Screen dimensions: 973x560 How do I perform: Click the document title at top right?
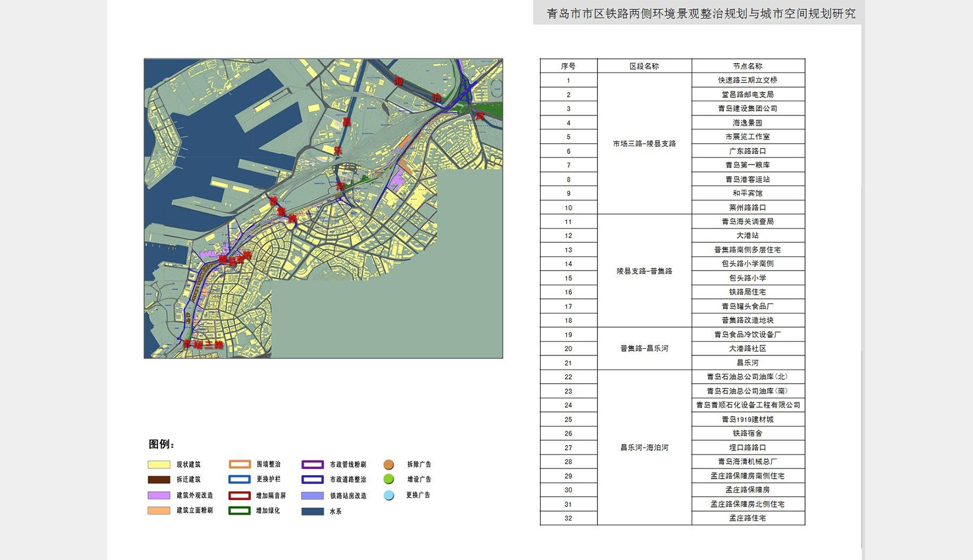point(701,13)
